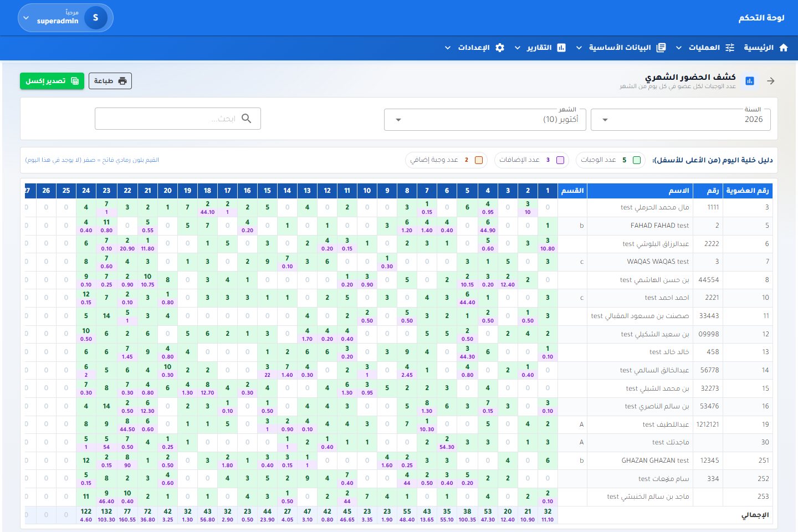
Task: Click the purple عدد الإضافات legend swatch
Action: pyautogui.click(x=560, y=160)
